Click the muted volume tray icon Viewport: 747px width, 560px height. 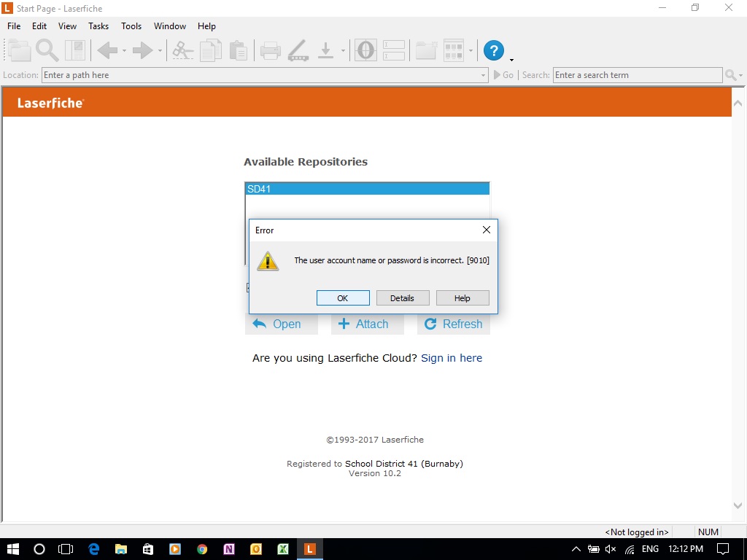611,549
